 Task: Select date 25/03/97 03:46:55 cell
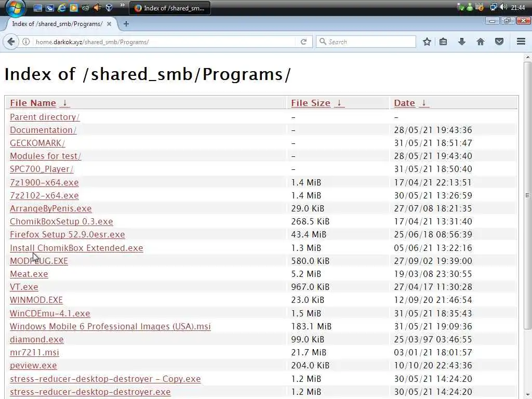(x=433, y=339)
